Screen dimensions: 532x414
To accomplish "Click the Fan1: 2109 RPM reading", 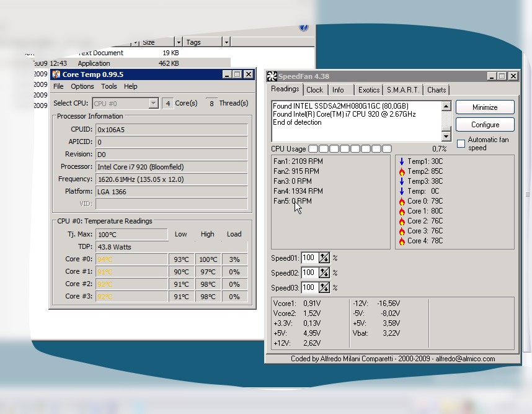I will tap(298, 161).
